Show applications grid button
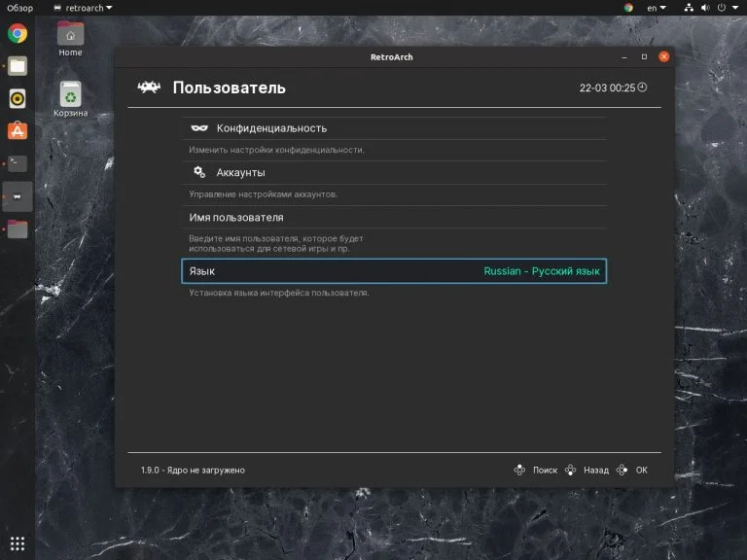 (x=18, y=543)
